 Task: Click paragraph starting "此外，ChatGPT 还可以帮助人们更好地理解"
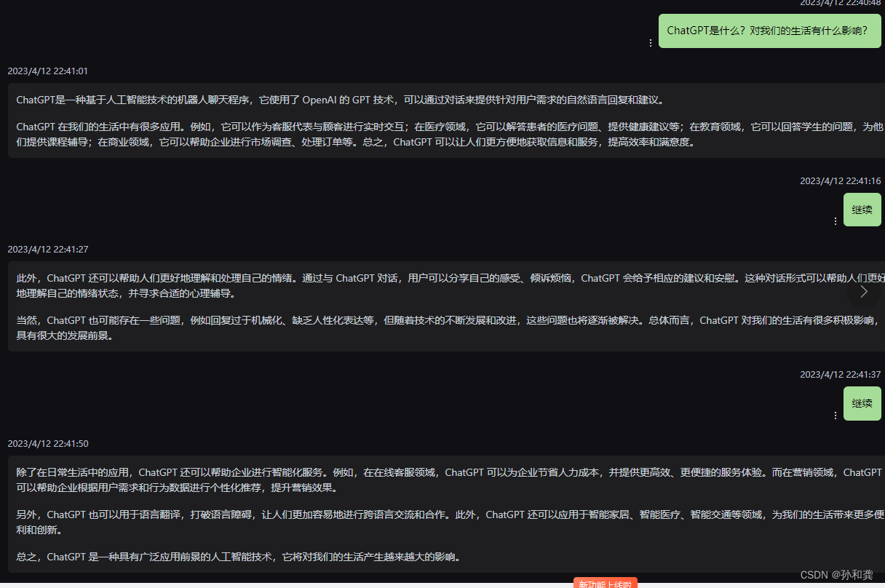coord(450,286)
